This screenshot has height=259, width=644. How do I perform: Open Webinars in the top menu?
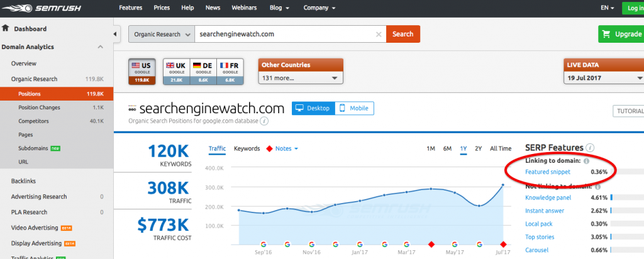tap(245, 8)
